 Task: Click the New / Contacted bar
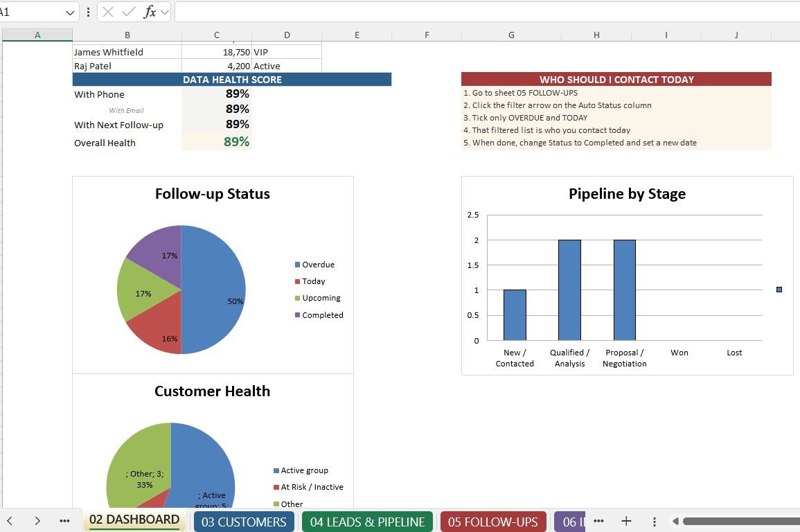point(515,314)
